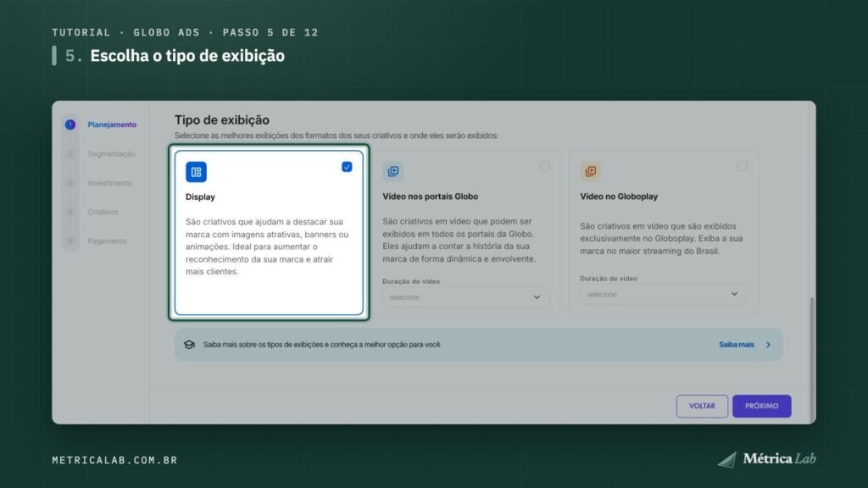Click the Vídeo no Globoplay title
Screen dimensions: 868x488
click(619, 197)
